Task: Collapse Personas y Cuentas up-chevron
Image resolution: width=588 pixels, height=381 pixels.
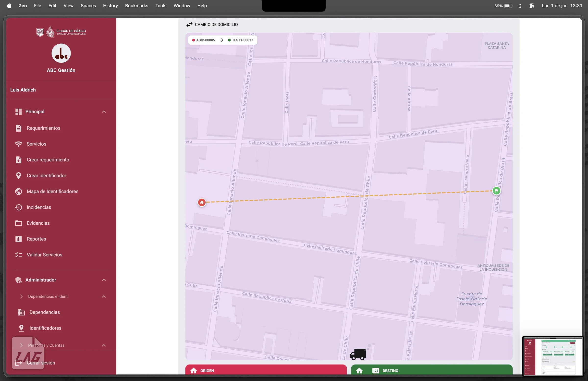Action: 104,345
